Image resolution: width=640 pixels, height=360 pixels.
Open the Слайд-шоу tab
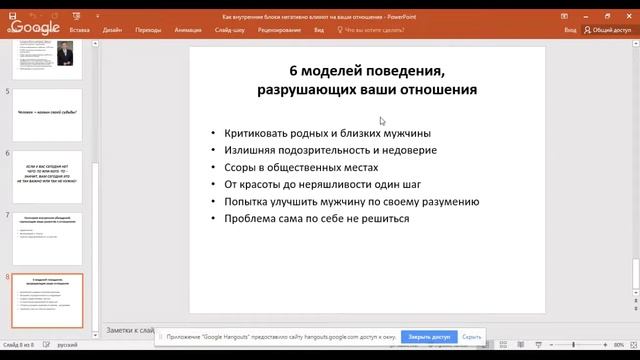pyautogui.click(x=230, y=30)
